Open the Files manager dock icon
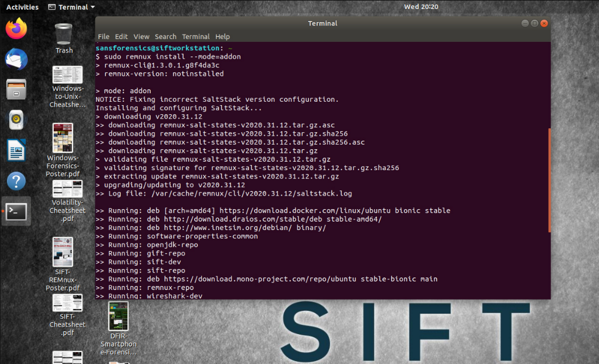Screen dimensions: 599x364 (x=16, y=89)
